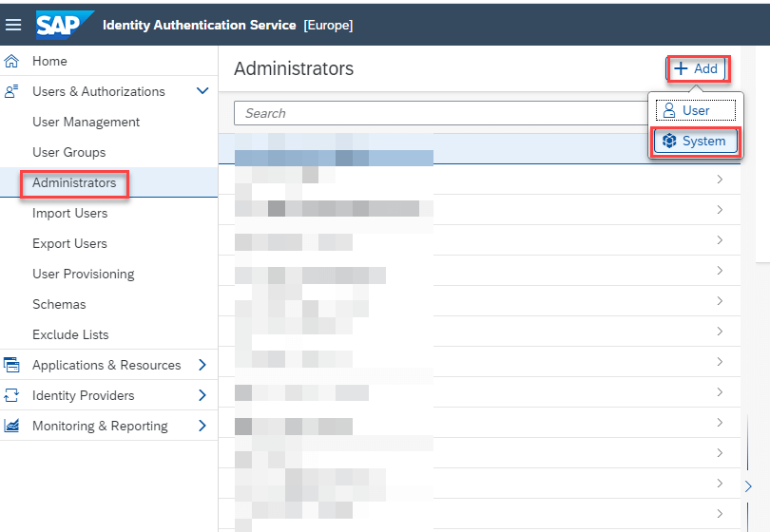Click the Identity Providers arrows icon
The image size is (770, 532).
tap(11, 395)
